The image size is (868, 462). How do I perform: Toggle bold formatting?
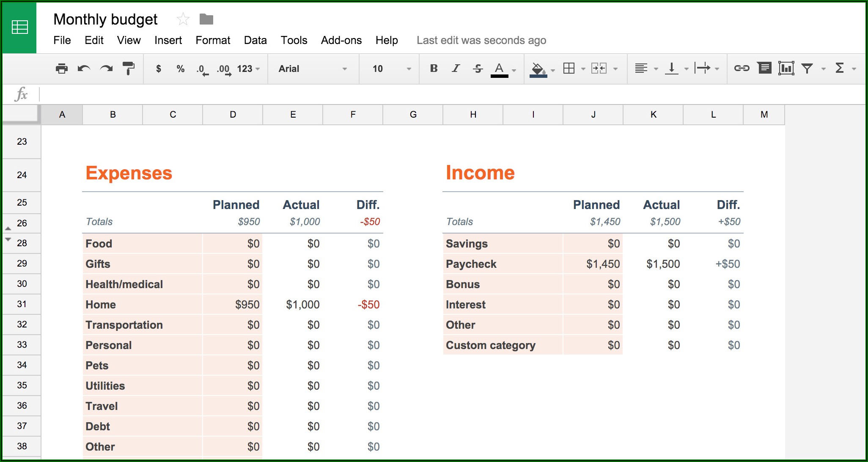click(434, 69)
